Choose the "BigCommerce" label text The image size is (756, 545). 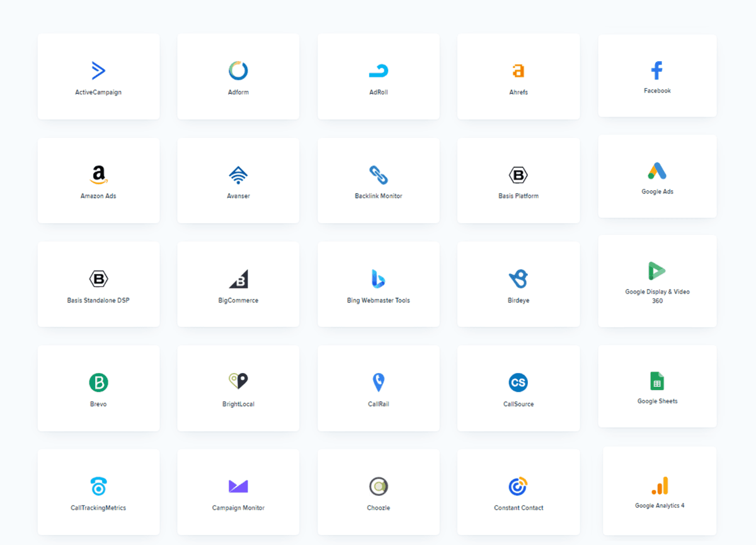coord(238,301)
